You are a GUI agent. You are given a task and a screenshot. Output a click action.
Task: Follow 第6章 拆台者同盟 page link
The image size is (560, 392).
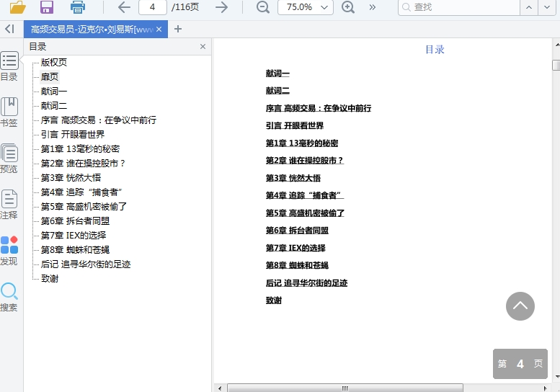(x=297, y=231)
